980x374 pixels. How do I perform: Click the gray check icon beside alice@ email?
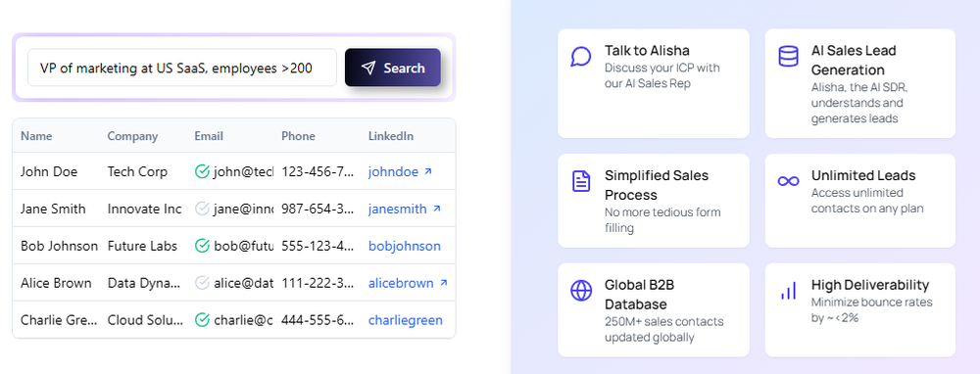[202, 283]
